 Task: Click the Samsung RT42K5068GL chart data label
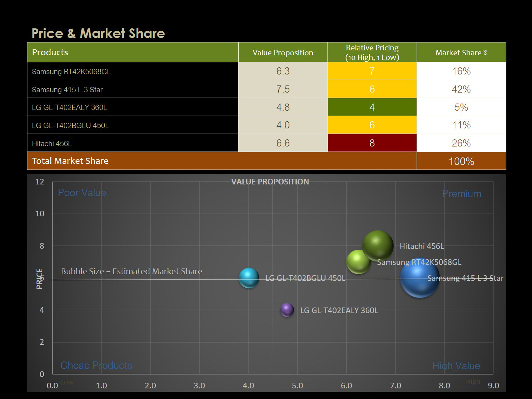tap(419, 262)
